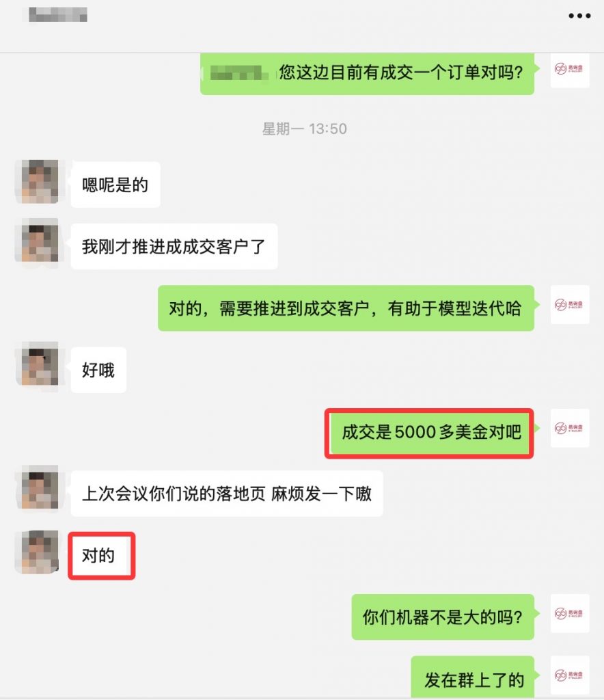The width and height of the screenshot is (604, 700).
Task: Click sender avatar beside 有助于模型迭代哈 message
Action: [570, 304]
